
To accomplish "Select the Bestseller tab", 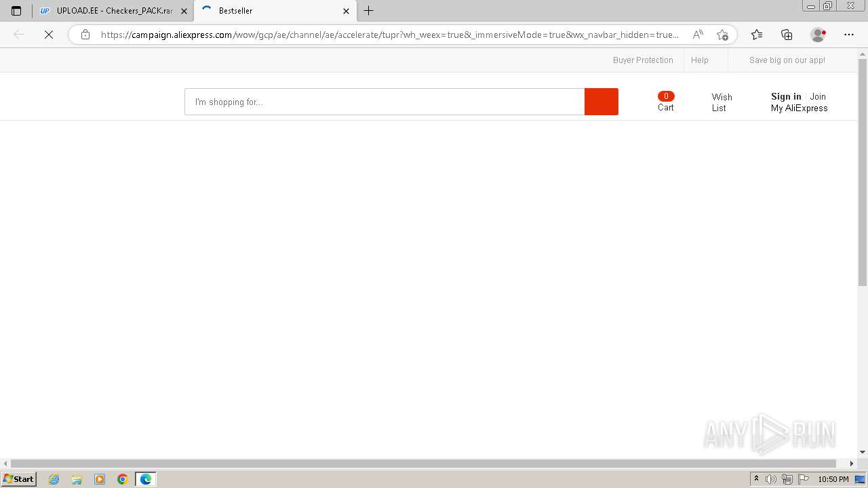I will 275,11.
